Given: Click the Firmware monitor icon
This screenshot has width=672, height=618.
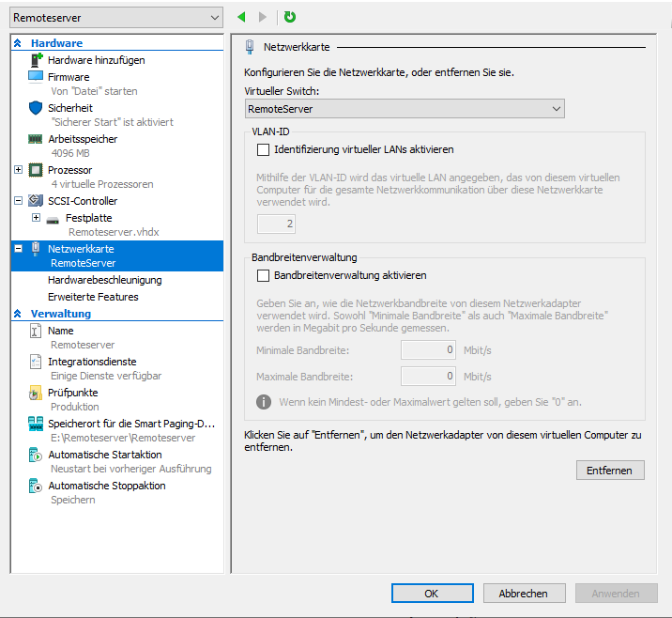Looking at the screenshot, I should point(36,77).
